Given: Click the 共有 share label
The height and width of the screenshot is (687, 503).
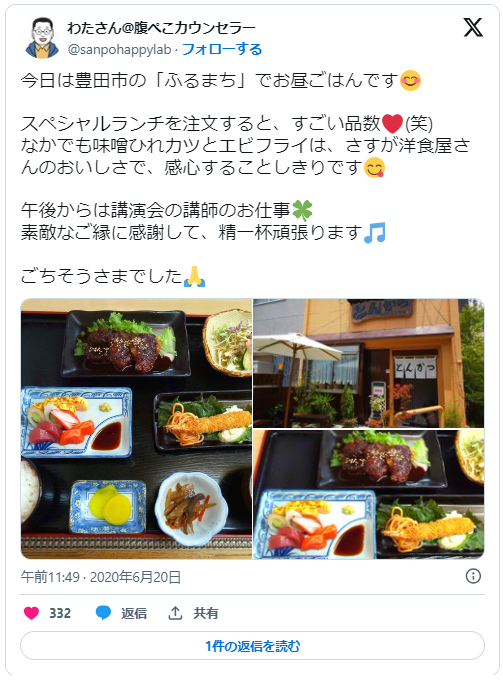Looking at the screenshot, I should (x=206, y=613).
